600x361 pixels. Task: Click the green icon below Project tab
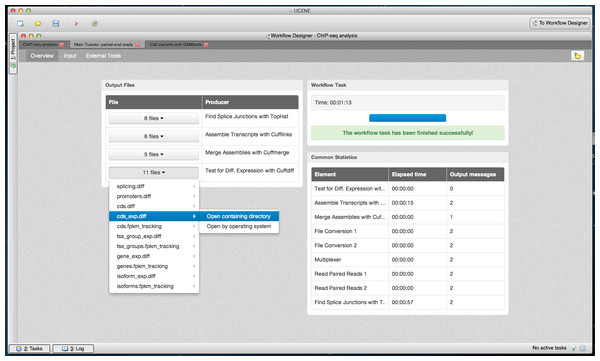pyautogui.click(x=13, y=67)
